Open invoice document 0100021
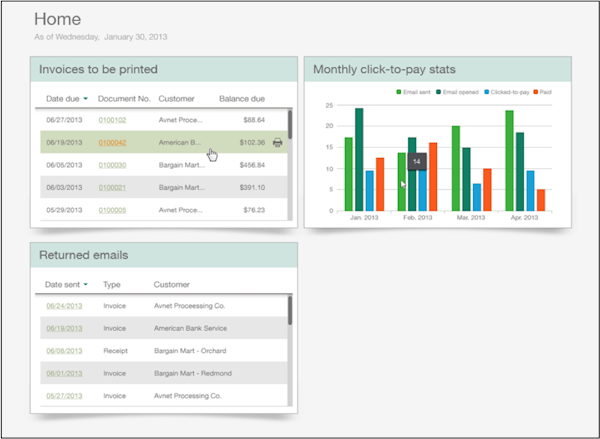Viewport: 600px width, 439px height. [x=112, y=187]
